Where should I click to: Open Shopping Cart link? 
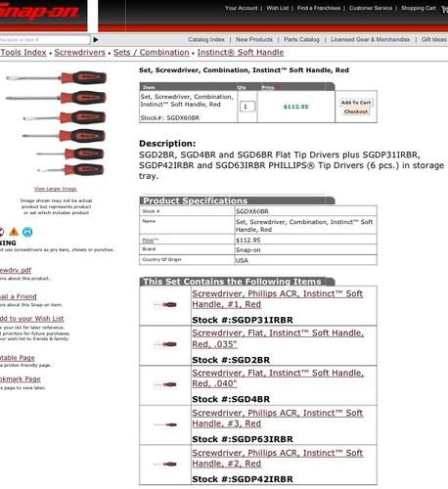click(x=419, y=8)
